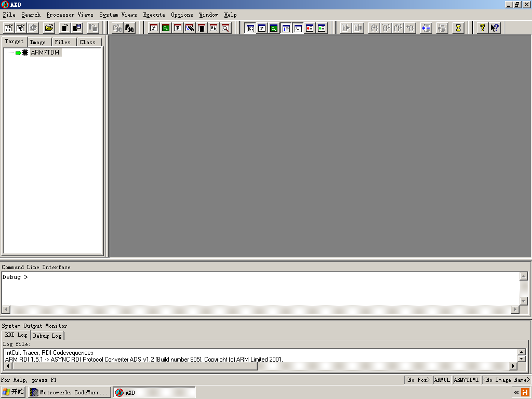532x399 pixels.
Task: Open the Processor Views menu
Action: (x=70, y=15)
